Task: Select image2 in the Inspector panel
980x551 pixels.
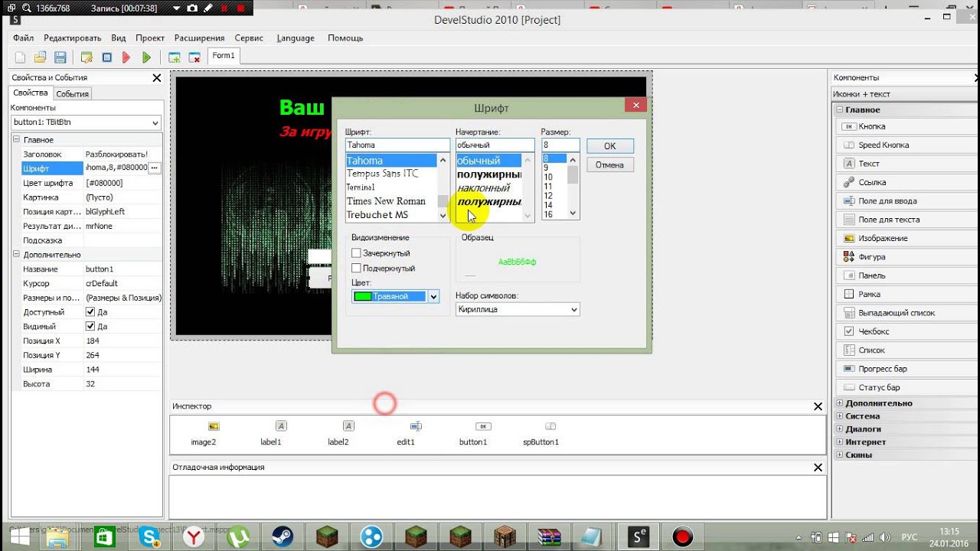Action: (x=204, y=433)
